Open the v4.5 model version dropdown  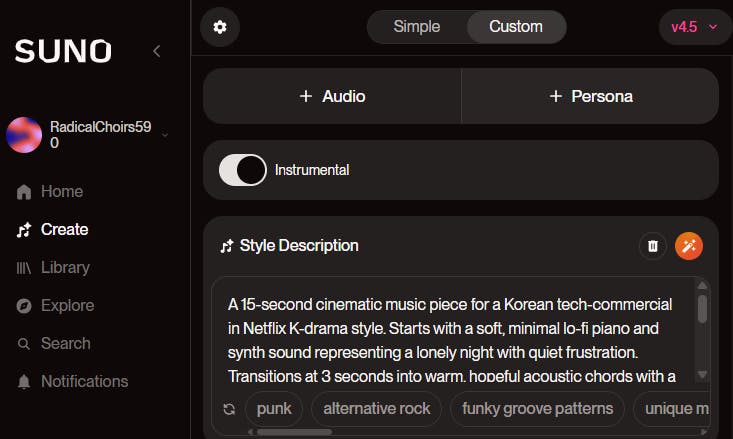(x=694, y=27)
